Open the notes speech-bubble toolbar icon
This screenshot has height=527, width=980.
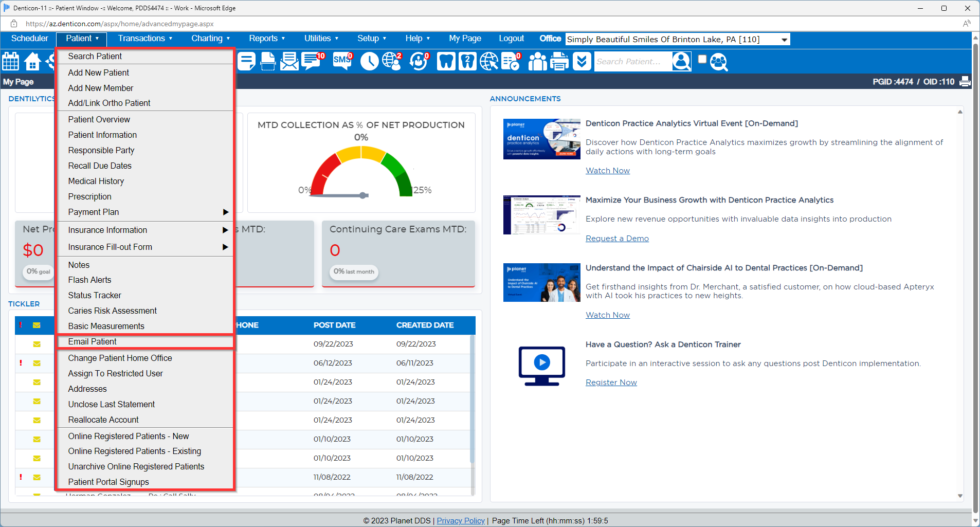pyautogui.click(x=246, y=62)
